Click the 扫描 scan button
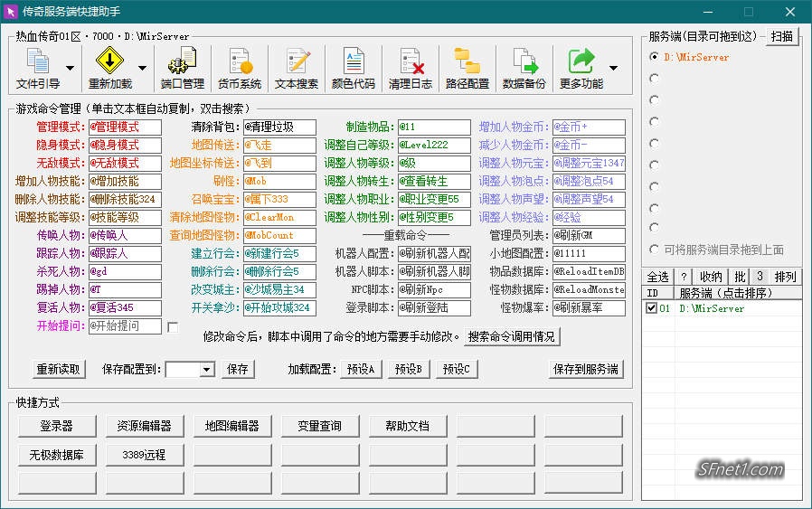 (x=781, y=36)
